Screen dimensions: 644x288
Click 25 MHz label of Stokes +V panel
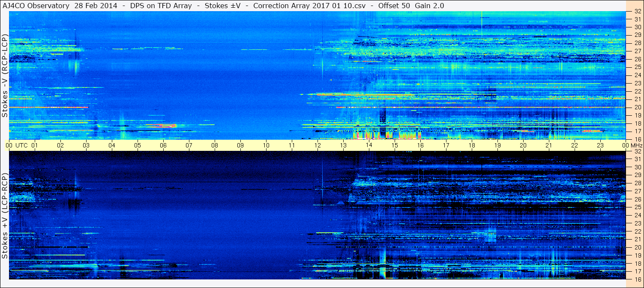coord(638,207)
